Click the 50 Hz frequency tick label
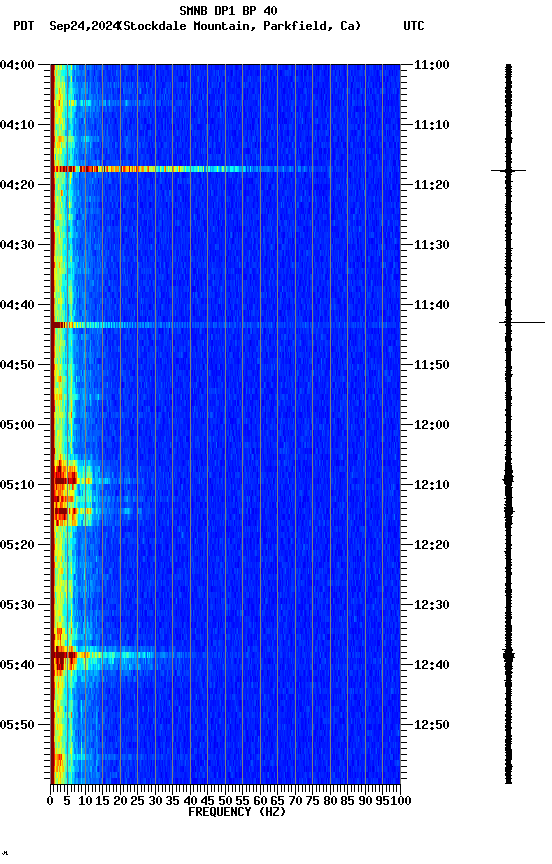 [225, 801]
